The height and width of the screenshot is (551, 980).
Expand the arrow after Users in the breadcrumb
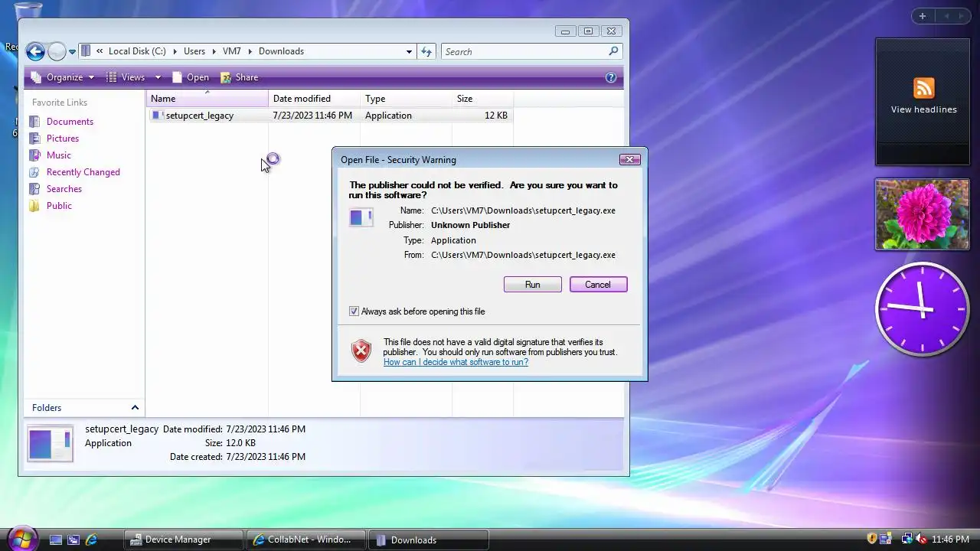pyautogui.click(x=214, y=51)
